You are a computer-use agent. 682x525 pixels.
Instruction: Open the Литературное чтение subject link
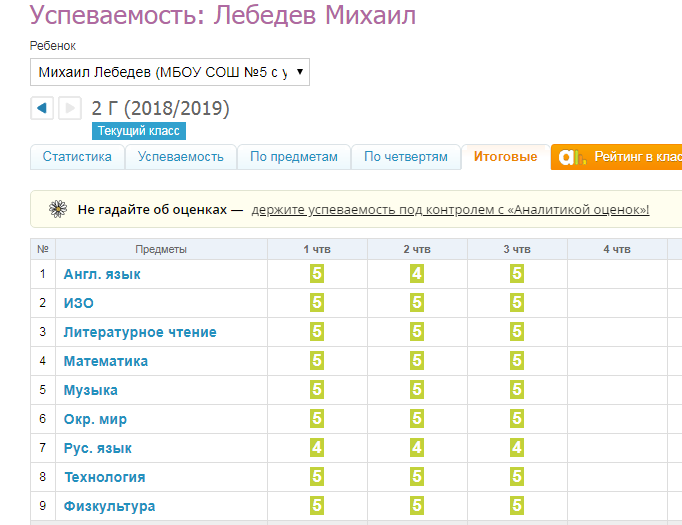click(x=140, y=332)
